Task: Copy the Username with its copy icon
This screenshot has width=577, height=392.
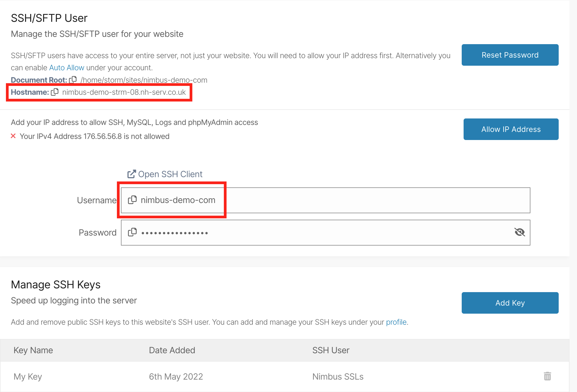Action: pyautogui.click(x=132, y=200)
